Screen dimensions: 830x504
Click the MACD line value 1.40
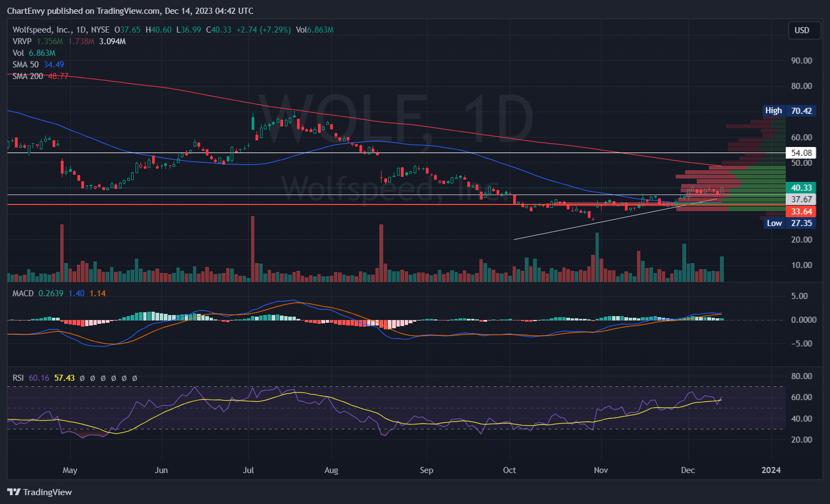(76, 293)
